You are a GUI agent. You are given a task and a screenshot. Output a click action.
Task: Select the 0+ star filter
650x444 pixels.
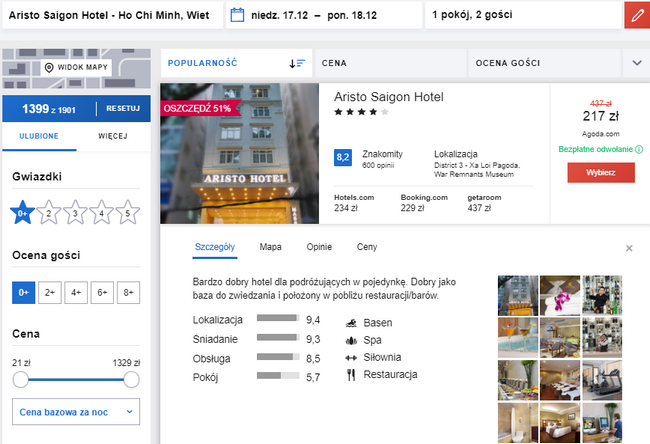pos(22,212)
